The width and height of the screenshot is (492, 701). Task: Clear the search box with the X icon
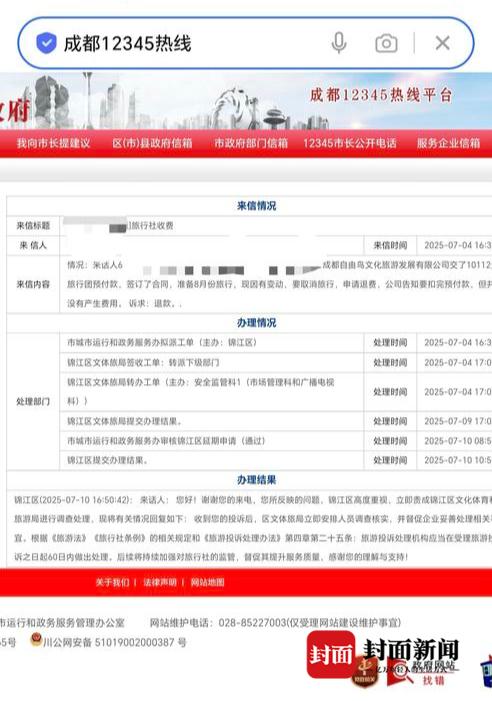(x=442, y=43)
